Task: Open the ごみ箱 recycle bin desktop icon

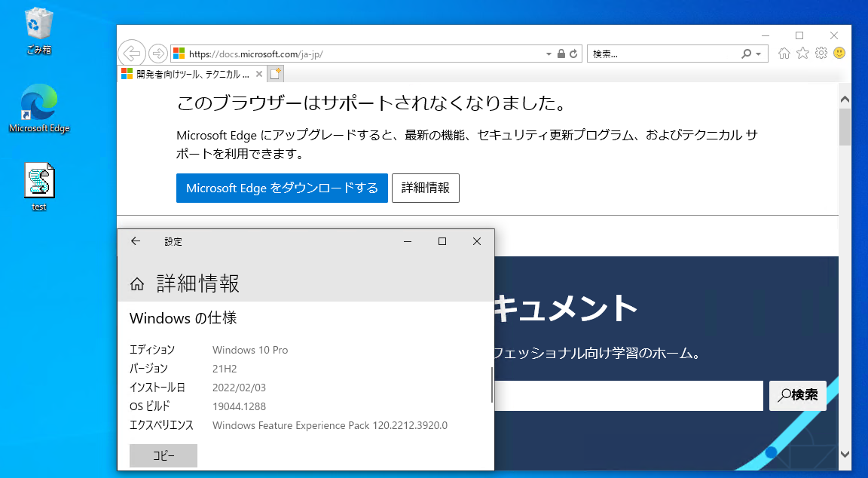Action: coord(38,31)
